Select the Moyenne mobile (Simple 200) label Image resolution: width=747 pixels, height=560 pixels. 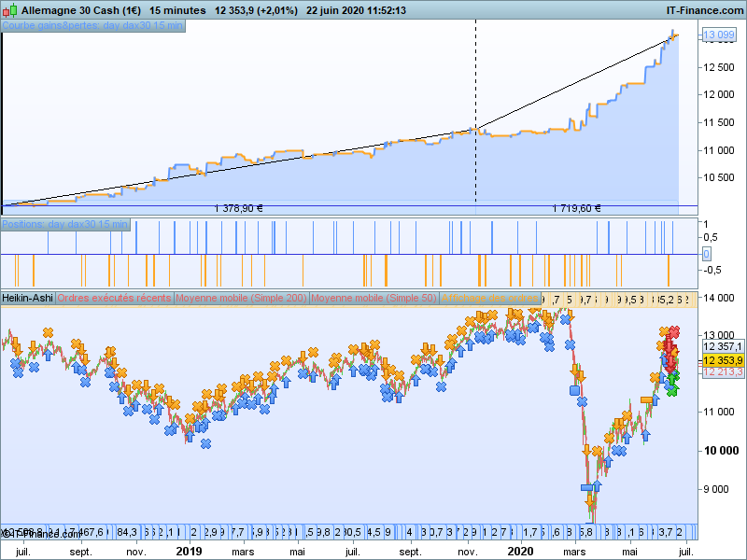click(242, 298)
